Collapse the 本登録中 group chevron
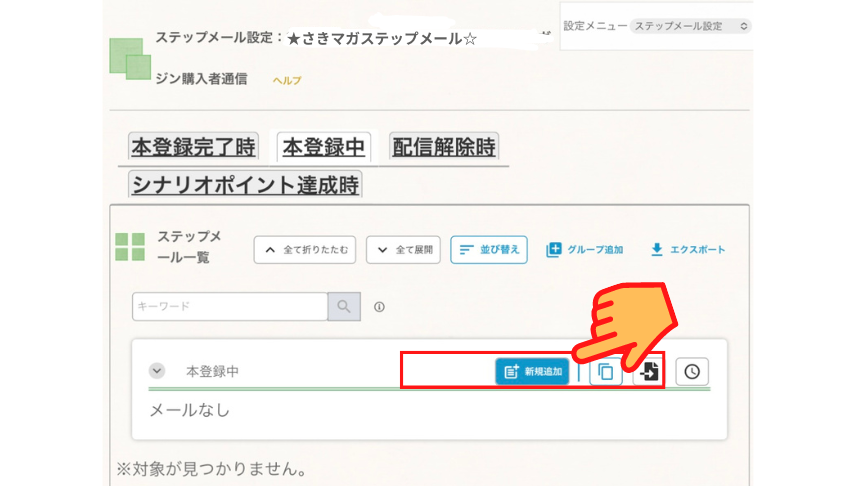 tap(157, 371)
